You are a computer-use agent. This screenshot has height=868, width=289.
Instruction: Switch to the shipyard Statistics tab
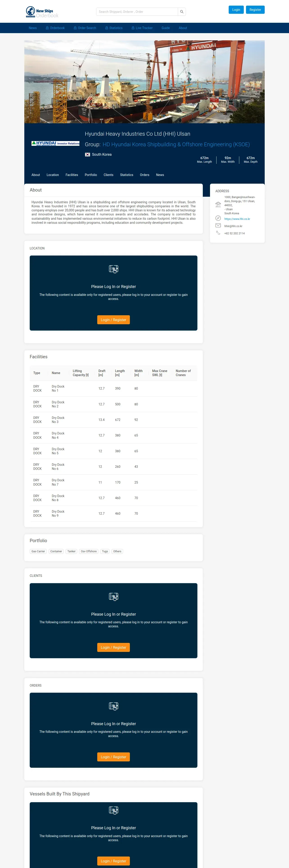click(x=126, y=175)
